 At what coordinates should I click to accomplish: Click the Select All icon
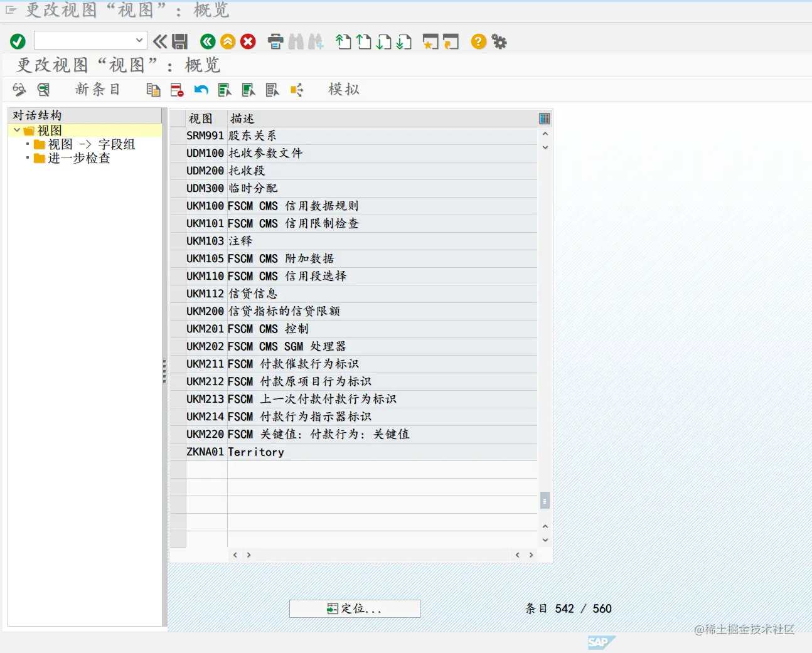coord(225,90)
